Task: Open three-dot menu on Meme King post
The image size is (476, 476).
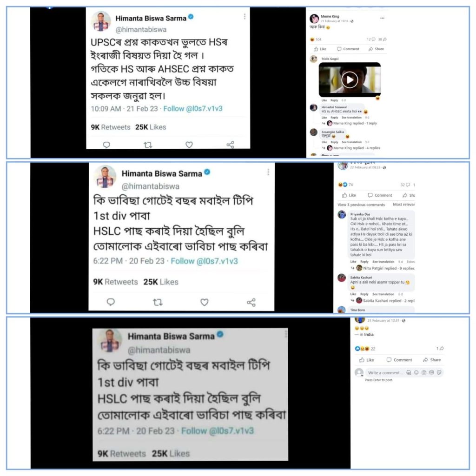Action: (382, 18)
